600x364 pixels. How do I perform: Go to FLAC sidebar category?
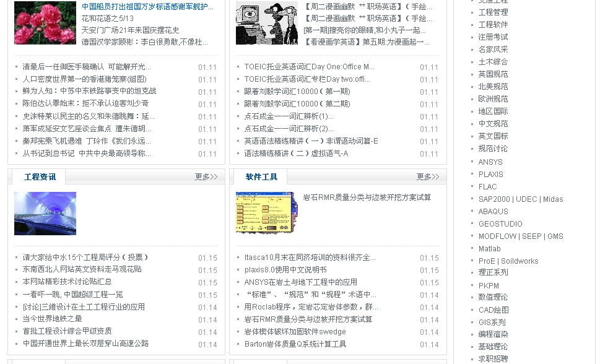click(x=487, y=187)
